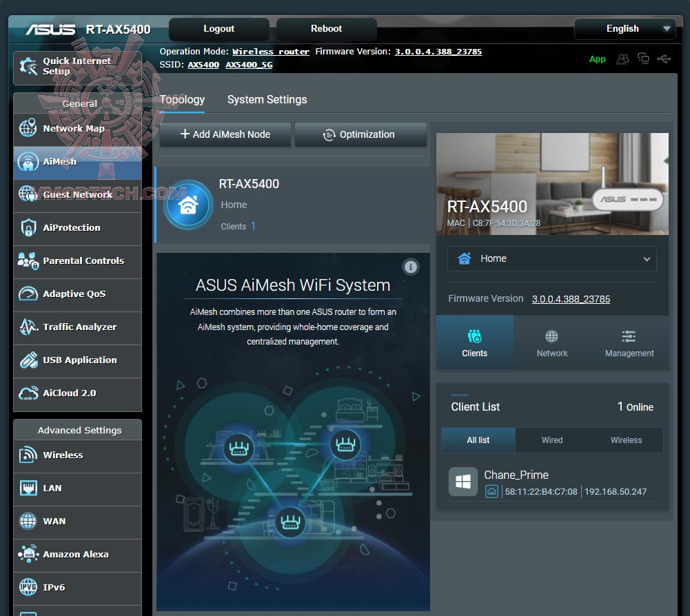Expand the Home location dropdown

click(552, 258)
